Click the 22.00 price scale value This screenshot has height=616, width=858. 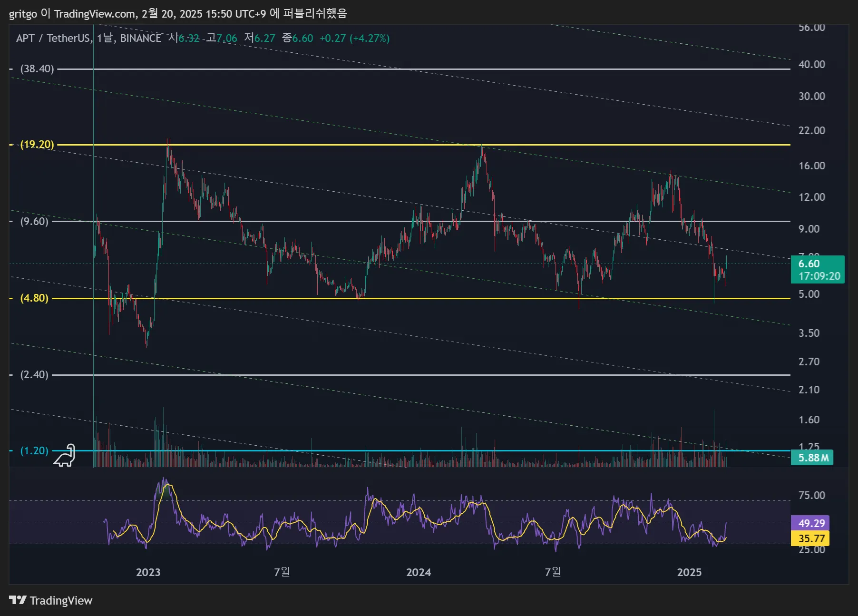[x=812, y=130]
